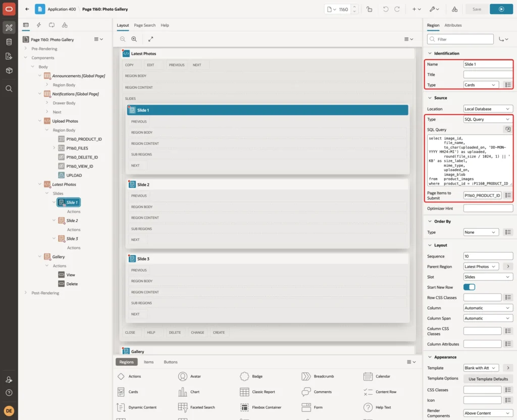
Task: Open the SQL Query code editor icon
Action: tap(508, 130)
